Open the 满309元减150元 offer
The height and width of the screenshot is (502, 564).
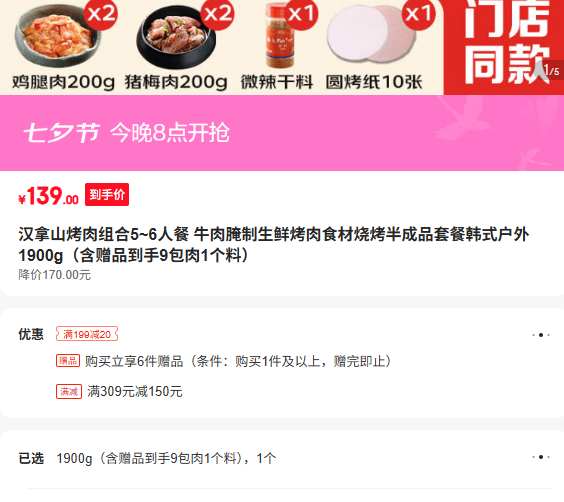pyautogui.click(x=135, y=392)
